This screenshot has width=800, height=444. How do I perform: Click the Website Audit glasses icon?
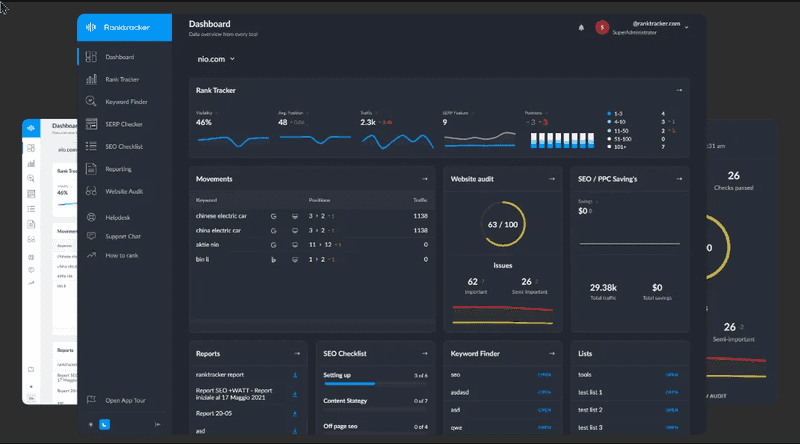click(91, 191)
